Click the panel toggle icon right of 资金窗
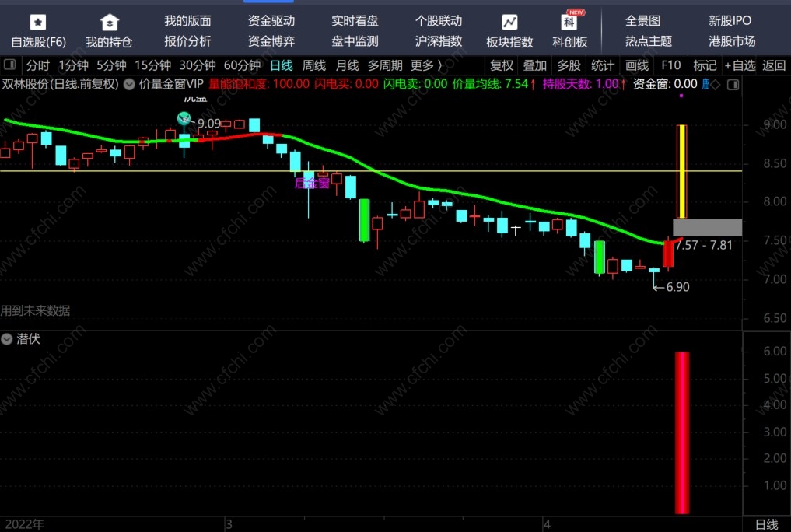Viewport: 791px width, 532px height. 733,84
